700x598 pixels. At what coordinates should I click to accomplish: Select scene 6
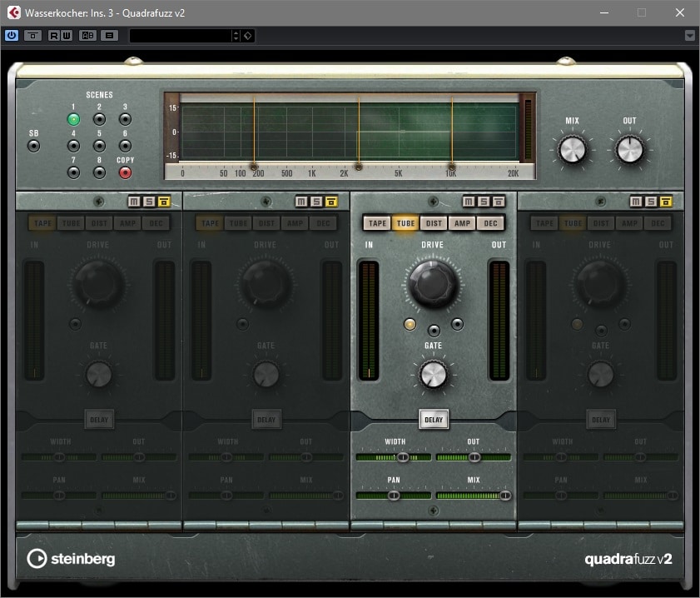point(125,146)
